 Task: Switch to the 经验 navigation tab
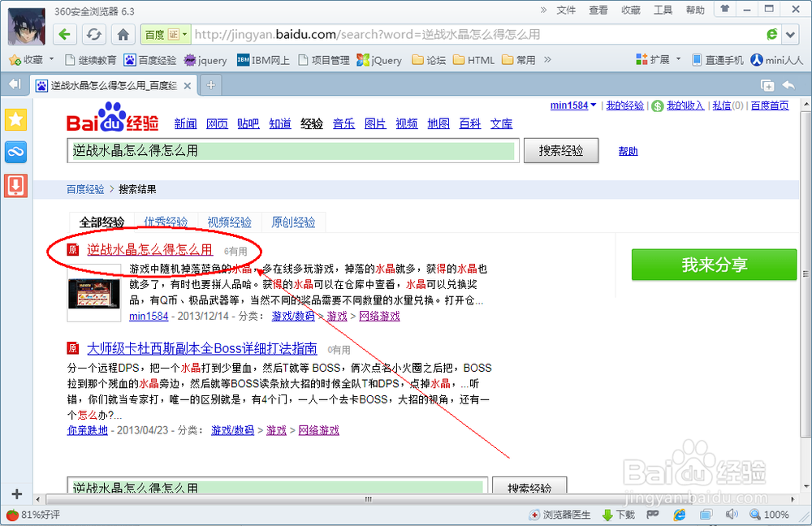click(312, 123)
